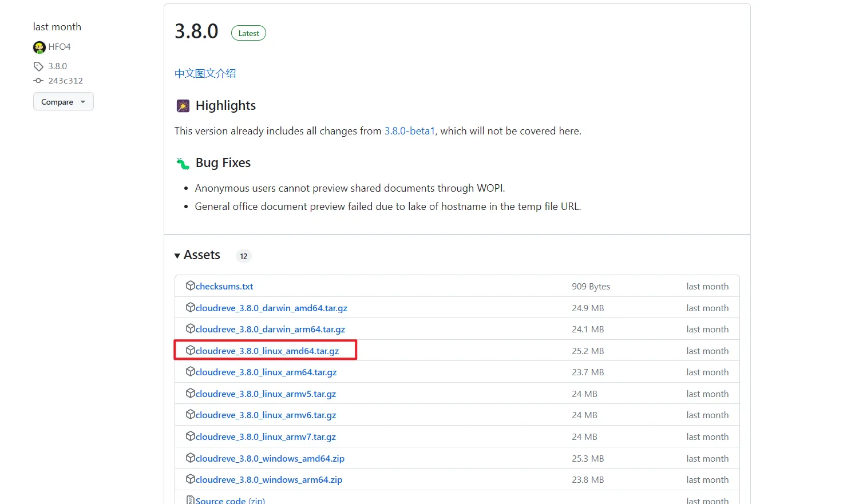This screenshot has height=504, width=855.
Task: Download cloudreve_3.8.0_linux_armv5.tar.gz
Action: pos(266,394)
